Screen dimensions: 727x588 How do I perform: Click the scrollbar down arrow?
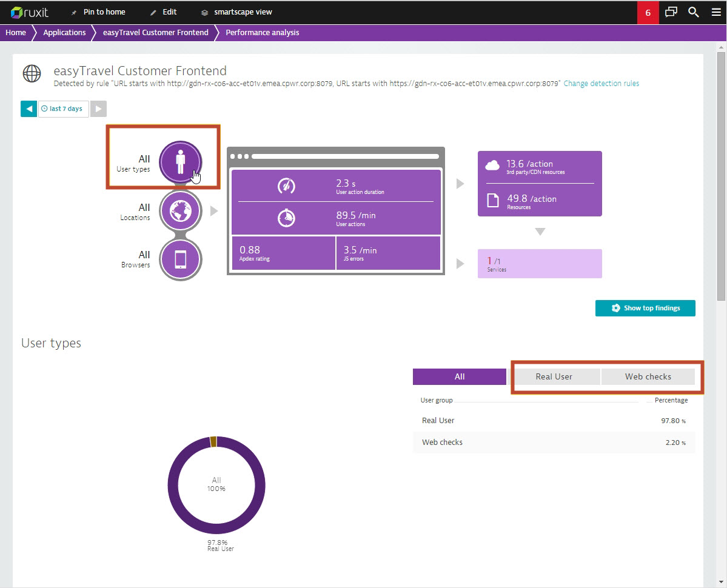click(x=721, y=582)
